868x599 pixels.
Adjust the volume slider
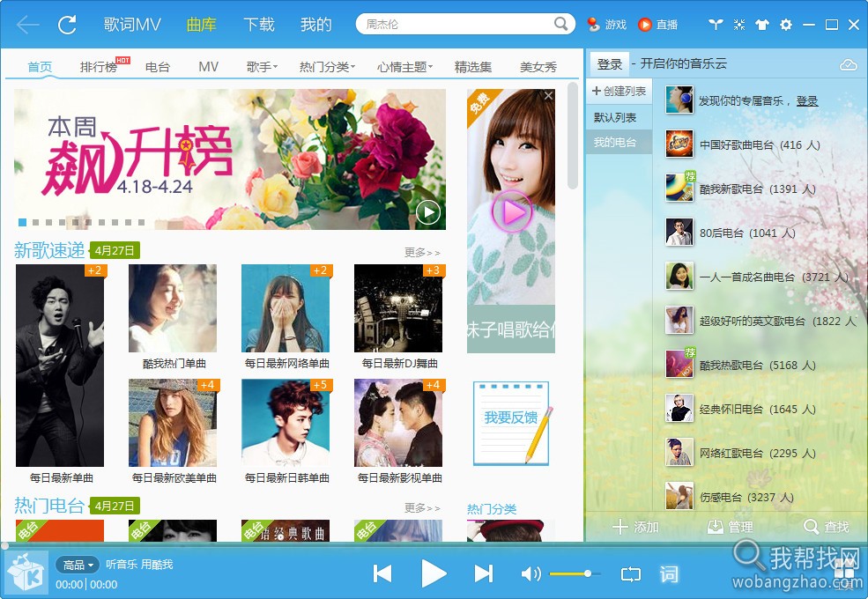click(x=574, y=573)
